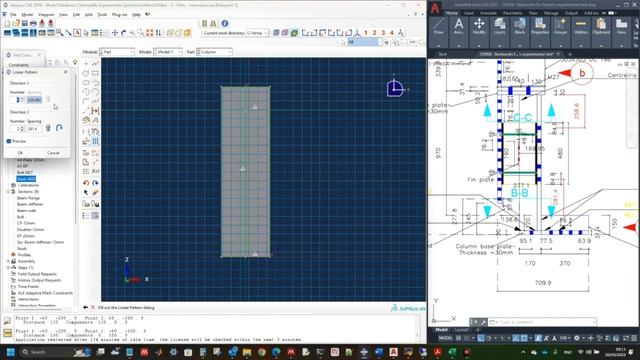The width and height of the screenshot is (640, 360).
Task: Select the Linear Pattern sketch tool
Action: (95, 141)
